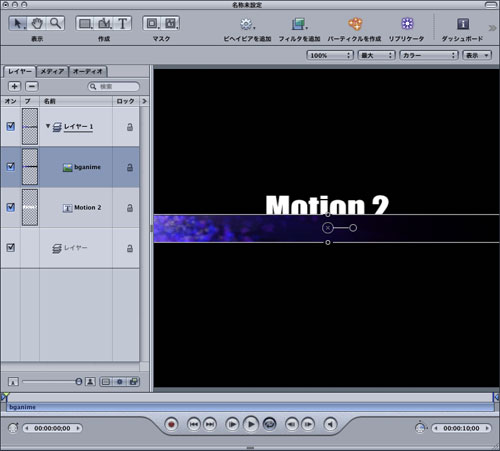Click the playhead at timeline start
This screenshot has height=451, width=500.
click(5, 397)
